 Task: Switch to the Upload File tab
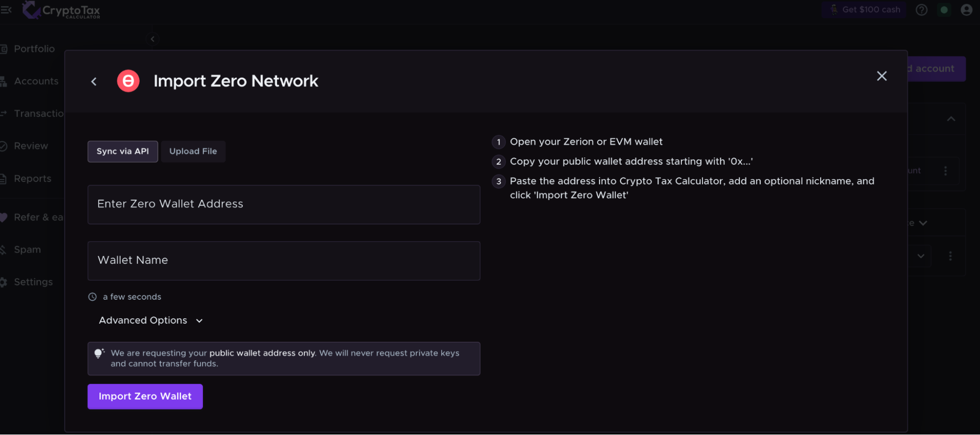[193, 152]
